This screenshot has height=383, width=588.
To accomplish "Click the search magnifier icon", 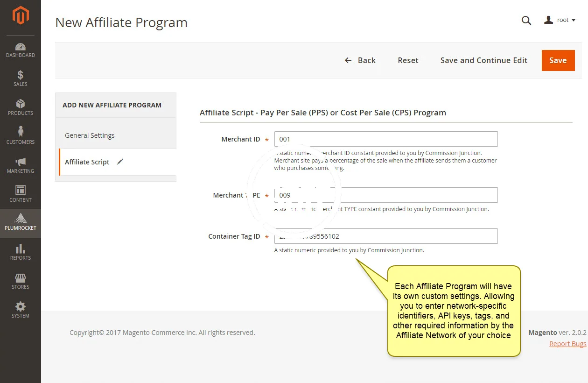I will (x=526, y=21).
